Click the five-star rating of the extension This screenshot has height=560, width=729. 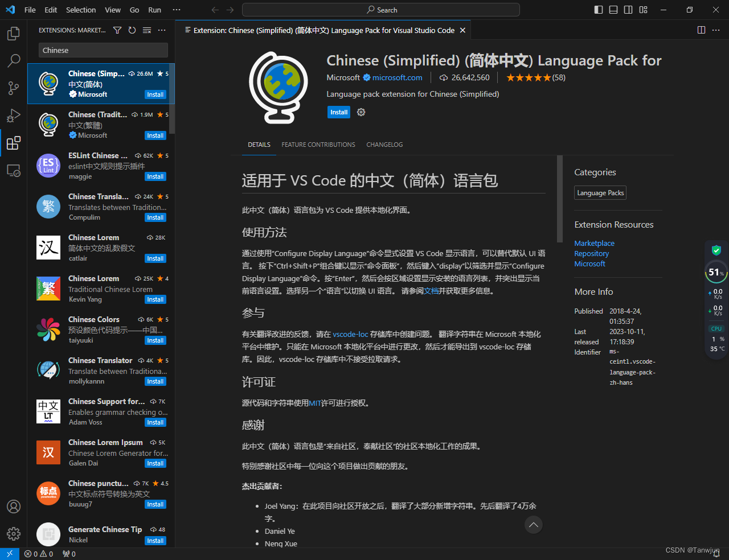point(528,77)
